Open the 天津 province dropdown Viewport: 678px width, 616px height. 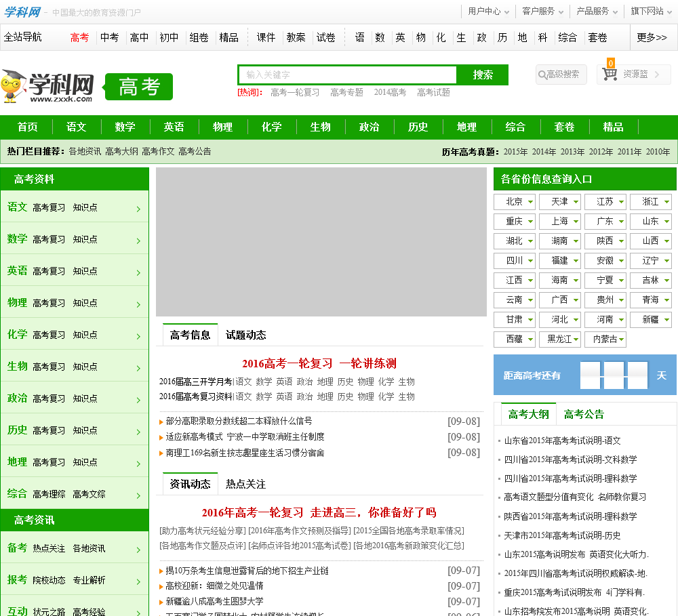[560, 201]
